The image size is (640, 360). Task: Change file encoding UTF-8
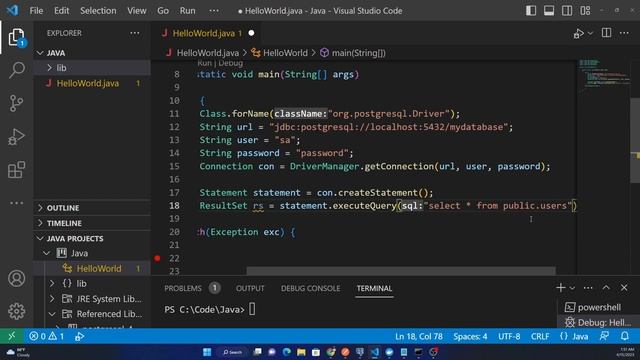click(x=509, y=336)
